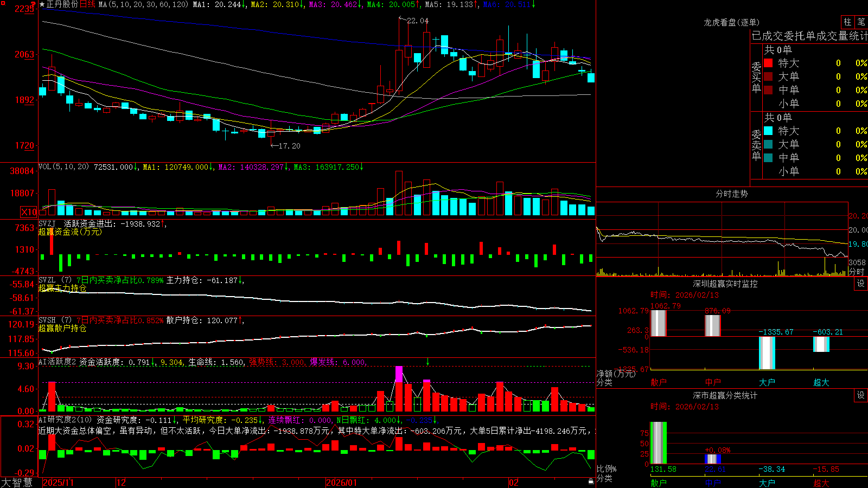Viewport: 868px width, 488px height.
Task: Click the lock icon at the timeline's right end
Action: click(x=591, y=481)
